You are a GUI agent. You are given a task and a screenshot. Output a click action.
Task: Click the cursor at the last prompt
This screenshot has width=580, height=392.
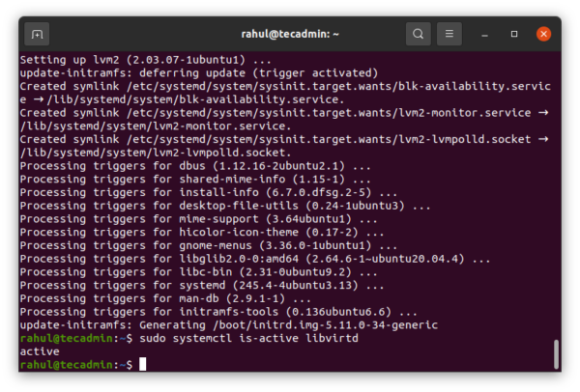pos(142,364)
